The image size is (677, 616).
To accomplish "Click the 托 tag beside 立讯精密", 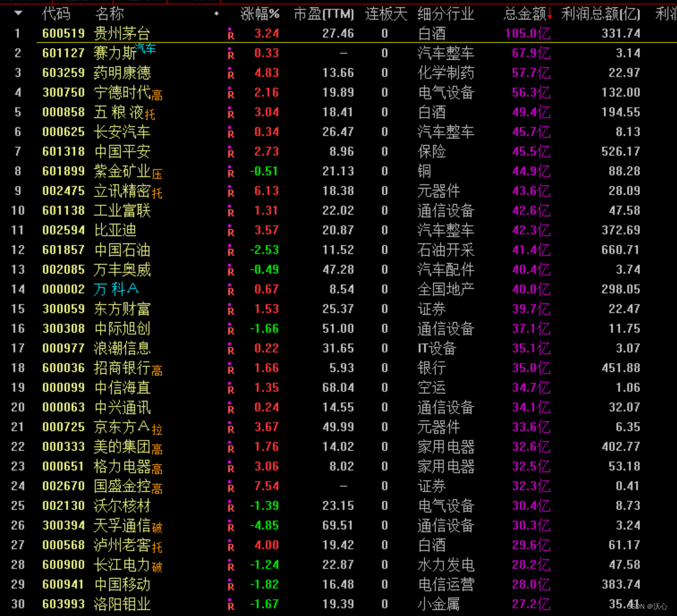I will [x=157, y=193].
